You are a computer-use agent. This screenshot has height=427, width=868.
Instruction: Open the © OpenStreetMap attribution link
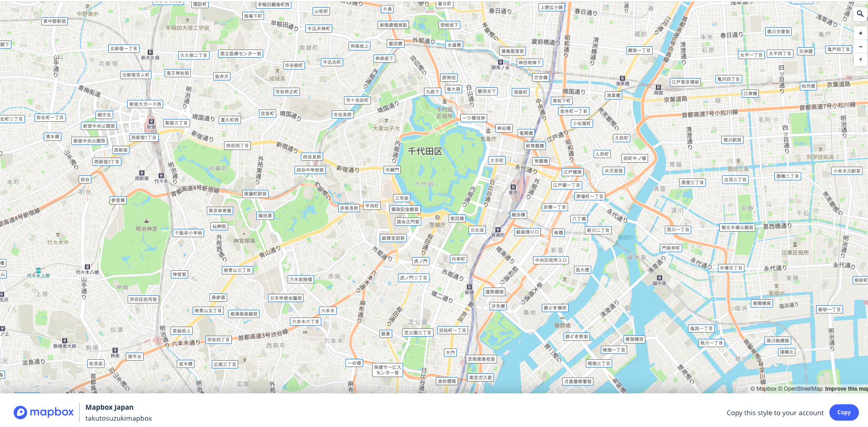click(800, 389)
